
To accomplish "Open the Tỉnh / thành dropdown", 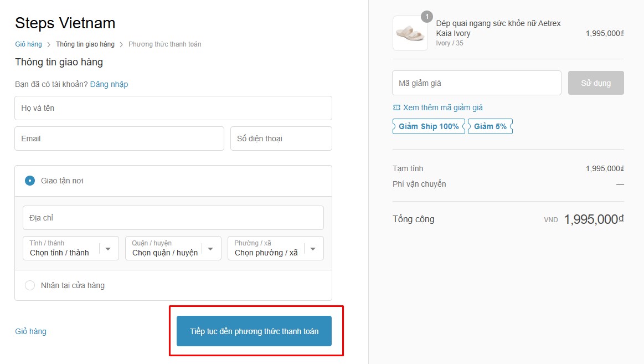I will (70, 248).
